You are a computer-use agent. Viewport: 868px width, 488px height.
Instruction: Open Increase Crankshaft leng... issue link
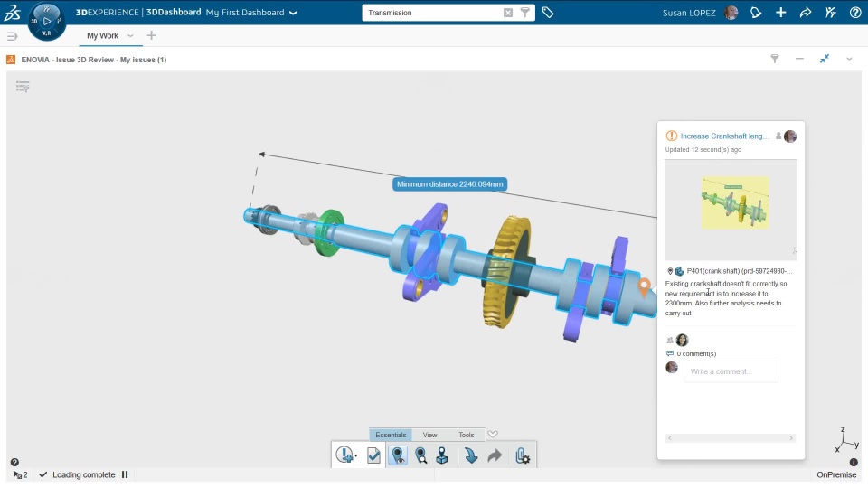point(724,136)
